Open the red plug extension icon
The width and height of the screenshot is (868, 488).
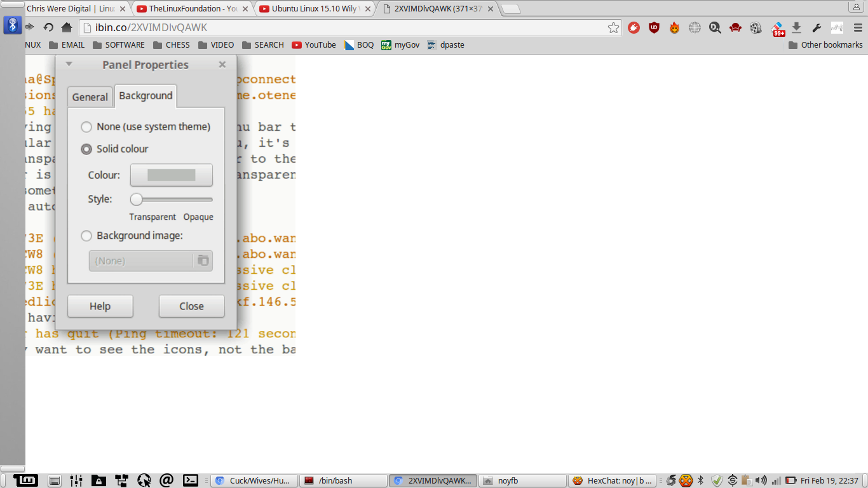tap(634, 27)
